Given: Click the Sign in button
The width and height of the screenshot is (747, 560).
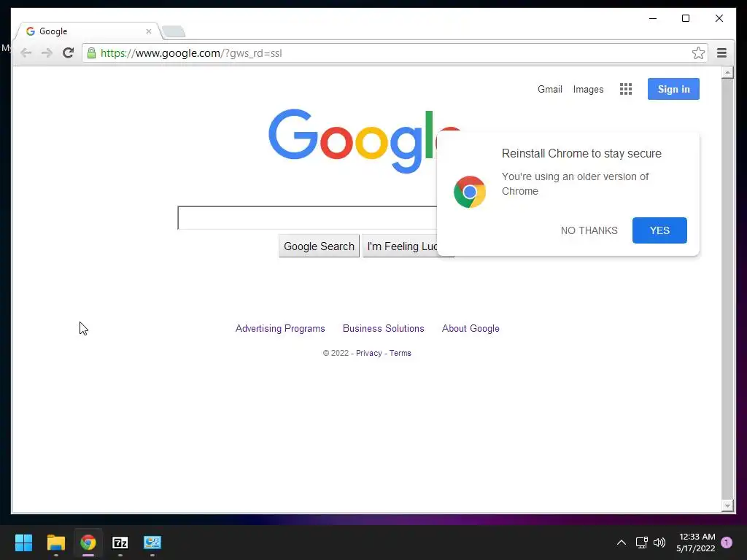Looking at the screenshot, I should (x=673, y=89).
